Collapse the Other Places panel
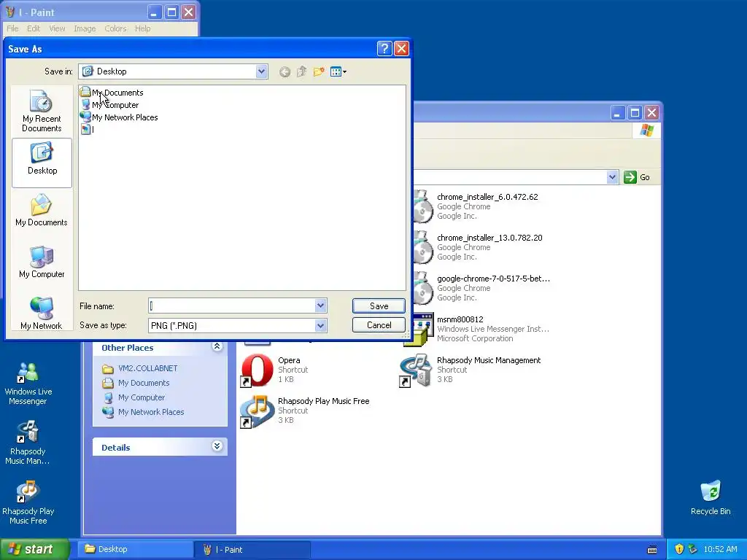Image resolution: width=747 pixels, height=560 pixels. tap(217, 346)
